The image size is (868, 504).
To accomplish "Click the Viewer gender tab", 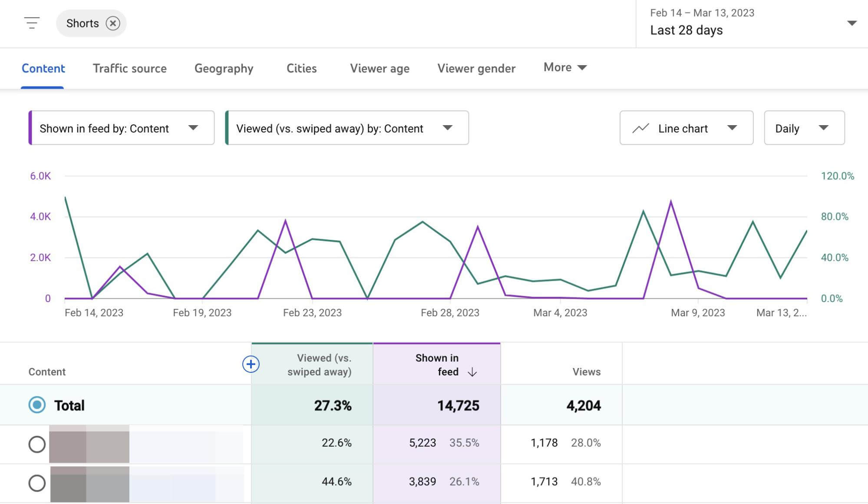I will pos(477,66).
